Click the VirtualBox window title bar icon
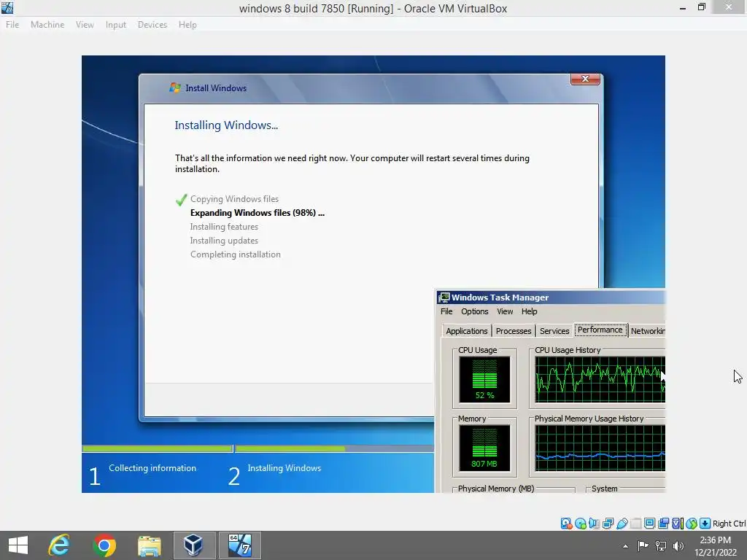The width and height of the screenshot is (747, 560). point(7,7)
